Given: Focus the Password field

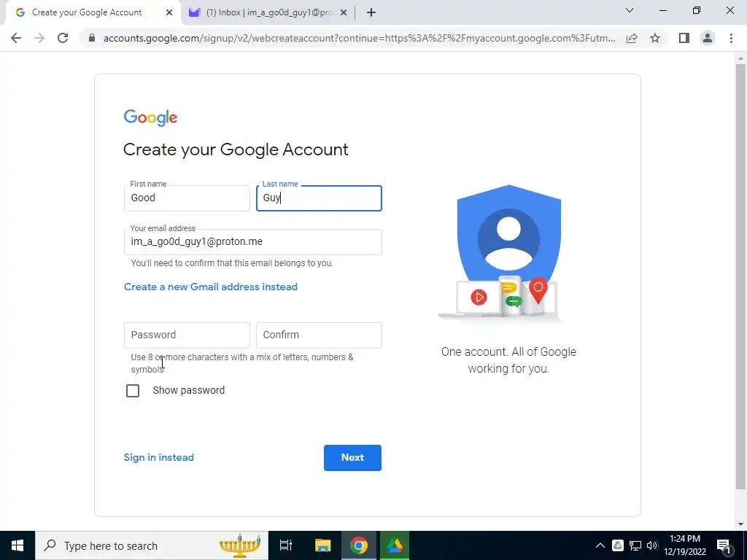Looking at the screenshot, I should tap(187, 335).
